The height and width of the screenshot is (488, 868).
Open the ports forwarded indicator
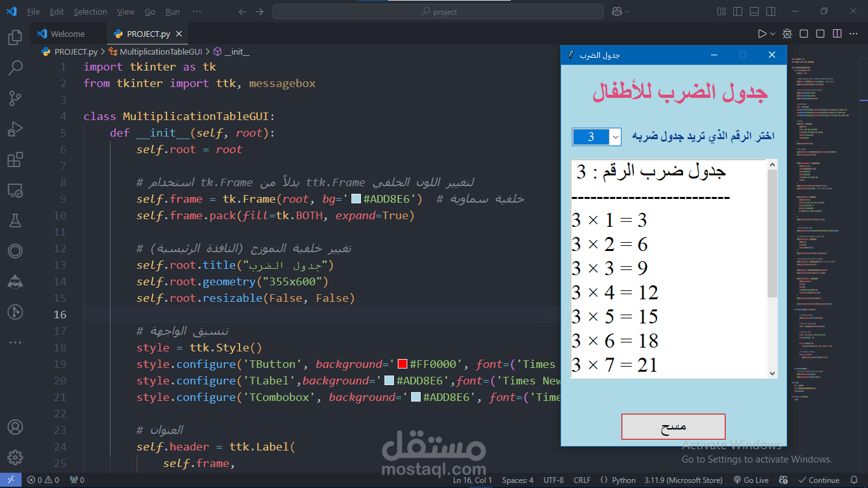point(77,480)
